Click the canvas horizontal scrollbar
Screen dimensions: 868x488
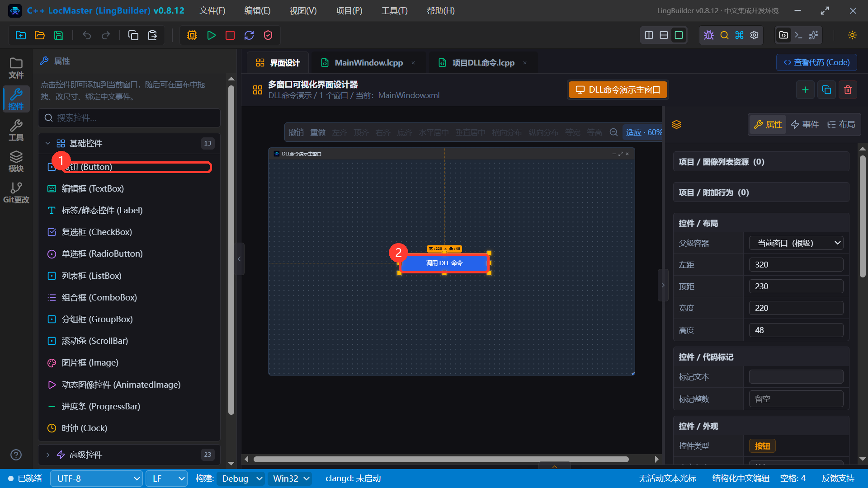(441, 459)
